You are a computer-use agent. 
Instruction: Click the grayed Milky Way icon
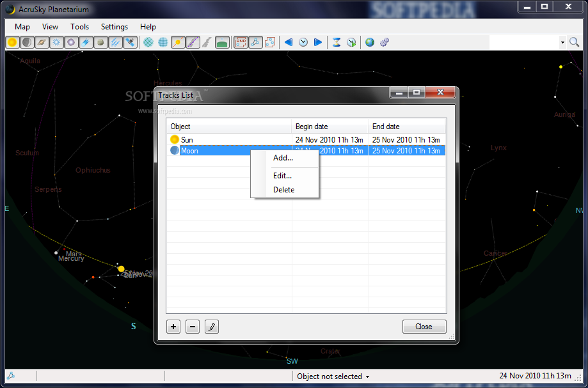[207, 42]
